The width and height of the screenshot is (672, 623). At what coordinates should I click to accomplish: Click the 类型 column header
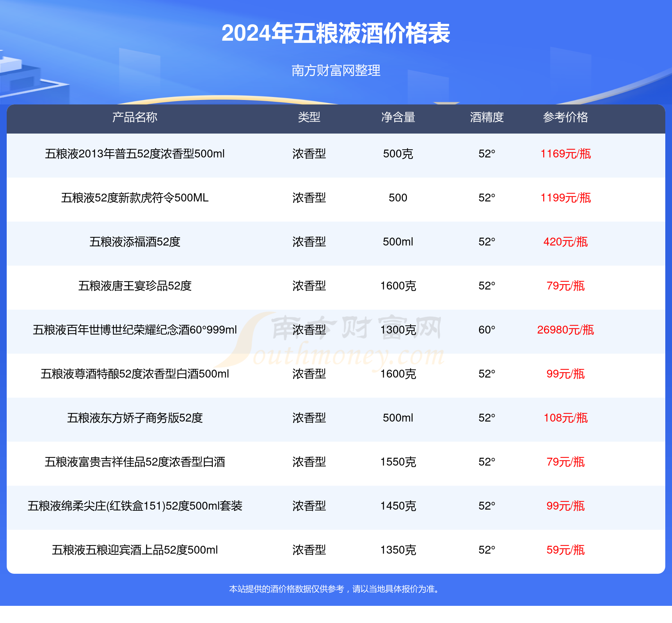tap(309, 117)
